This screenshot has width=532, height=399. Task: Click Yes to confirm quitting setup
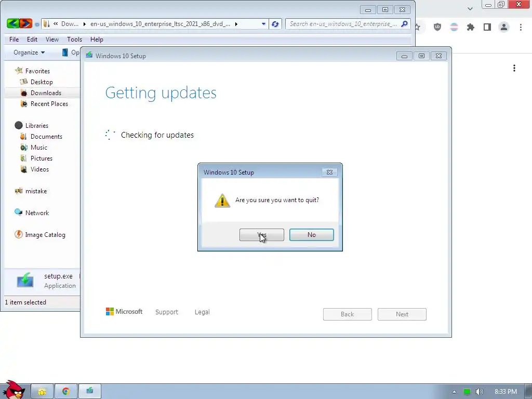(x=262, y=234)
